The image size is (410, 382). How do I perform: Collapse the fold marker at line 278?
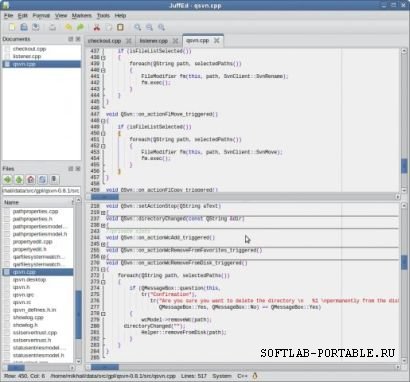point(103,314)
